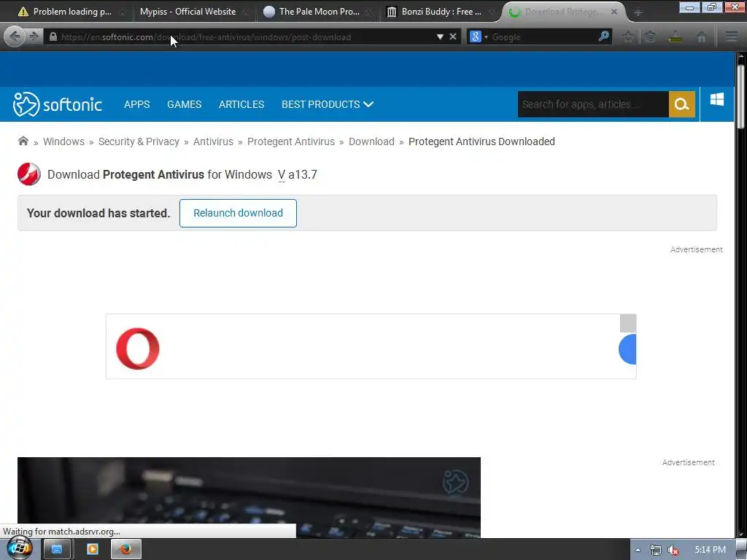Screen dimensions: 747x560
Task: Click the 'Your download has started.' text
Action: point(98,213)
